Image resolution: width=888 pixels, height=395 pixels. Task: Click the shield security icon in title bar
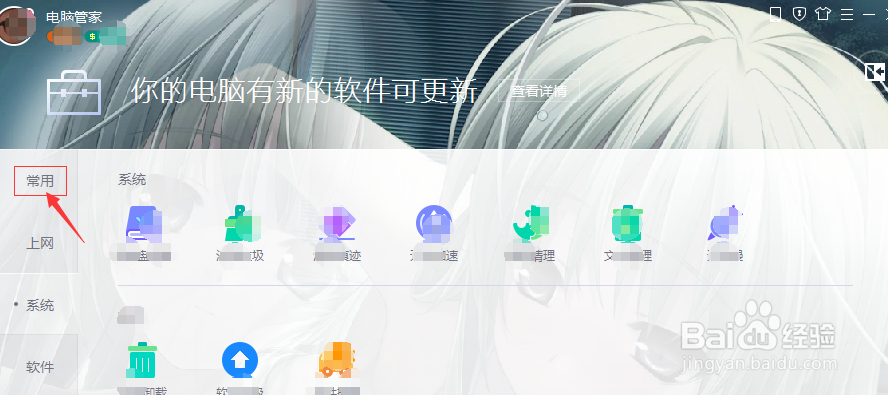tap(799, 14)
